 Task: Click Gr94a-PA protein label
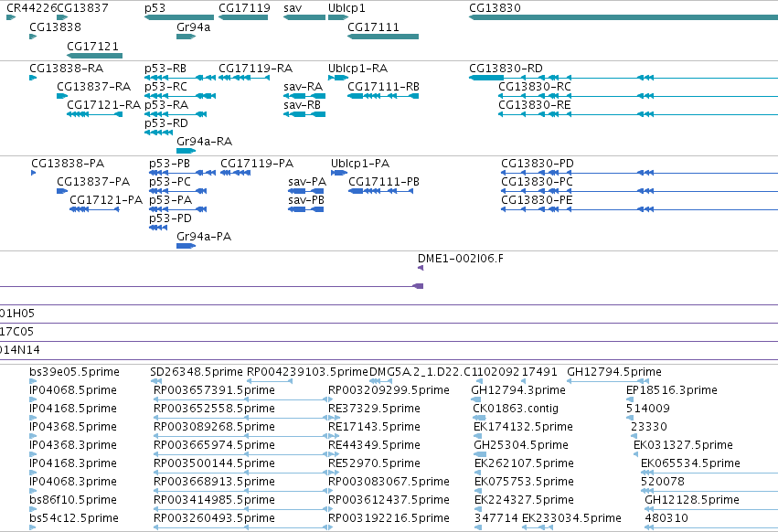[x=204, y=237]
